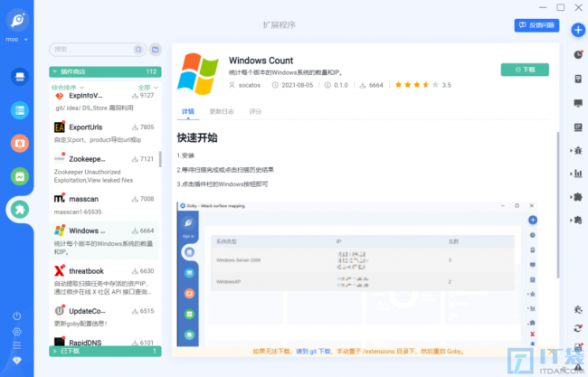
Task: Open the green report chart icon in sidebar
Action: click(x=20, y=176)
